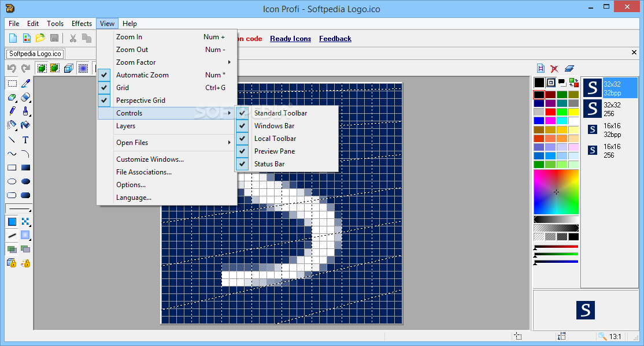The image size is (644, 346).
Task: Pick the red color swatch
Action: (550, 112)
